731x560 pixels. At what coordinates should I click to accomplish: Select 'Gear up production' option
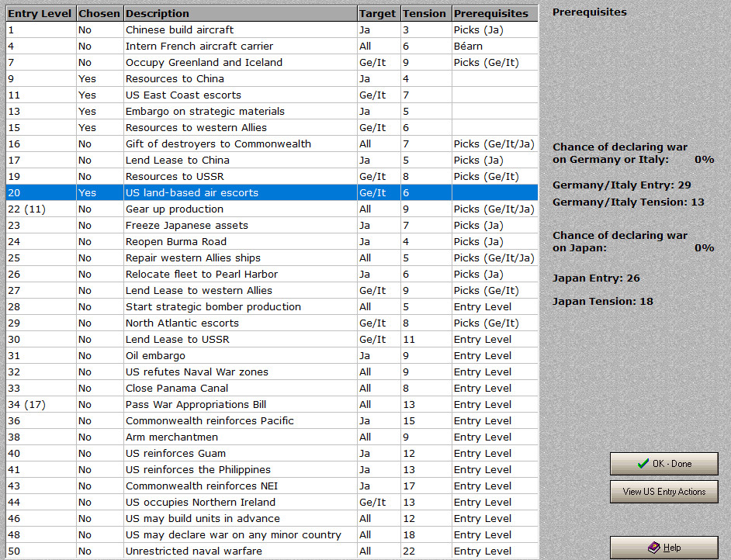coord(272,209)
